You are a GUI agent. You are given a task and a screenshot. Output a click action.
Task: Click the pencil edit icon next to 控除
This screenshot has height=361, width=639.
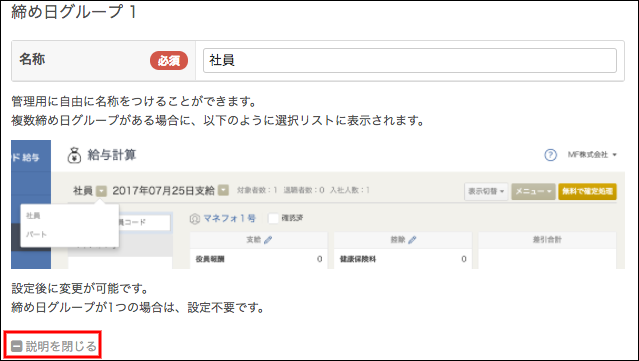tap(412, 240)
